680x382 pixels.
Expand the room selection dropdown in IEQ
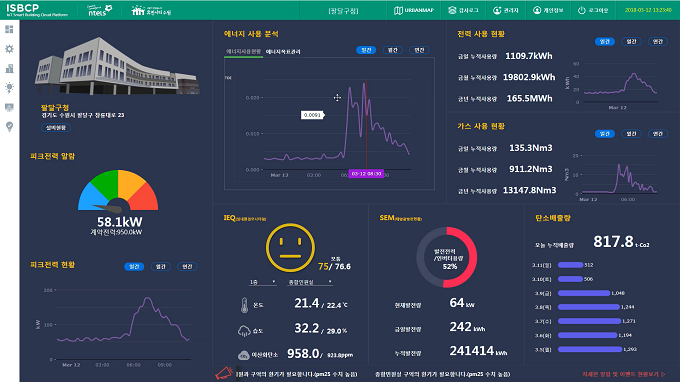point(310,282)
